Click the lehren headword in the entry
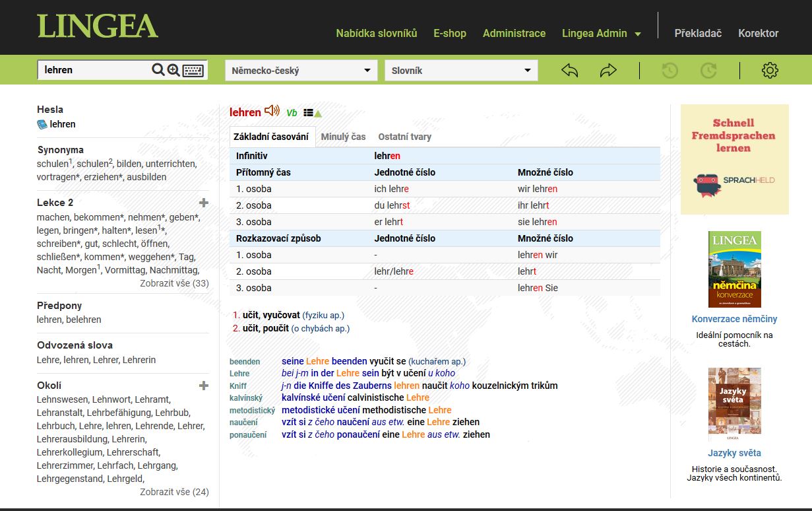Screen dimensions: 812x511 click(245, 112)
